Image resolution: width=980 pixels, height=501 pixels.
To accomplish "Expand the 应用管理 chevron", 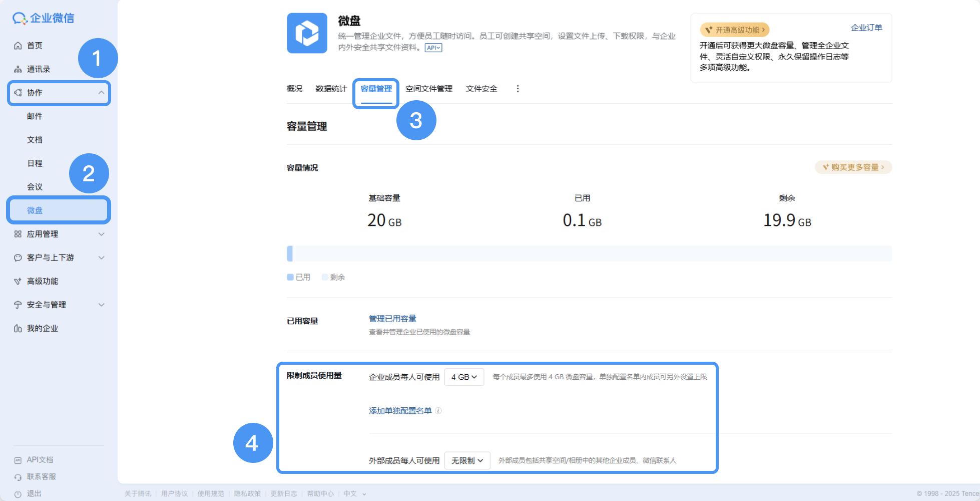I will 101,234.
